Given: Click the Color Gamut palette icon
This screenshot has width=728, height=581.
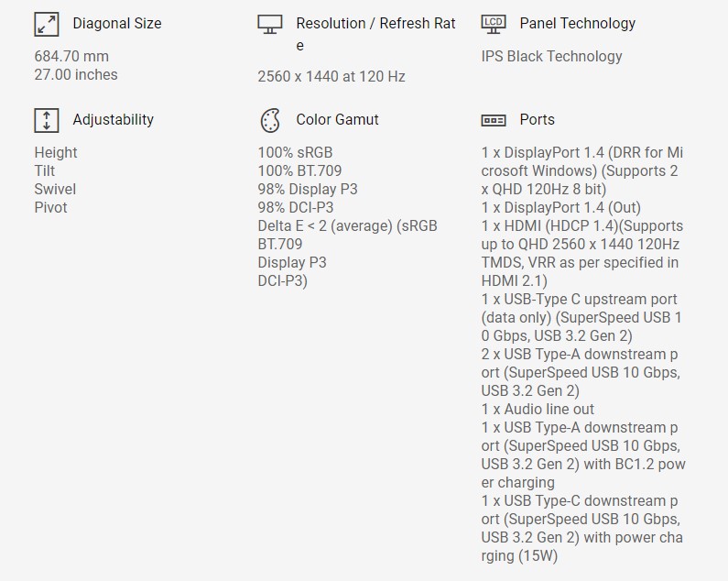Looking at the screenshot, I should tap(269, 120).
